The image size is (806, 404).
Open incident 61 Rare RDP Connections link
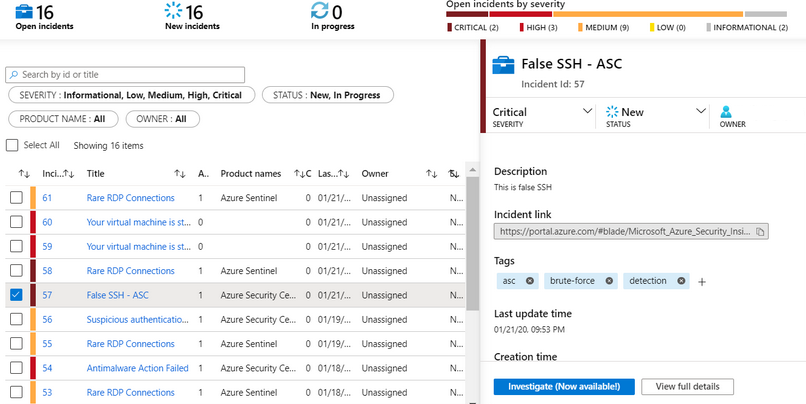(x=131, y=198)
